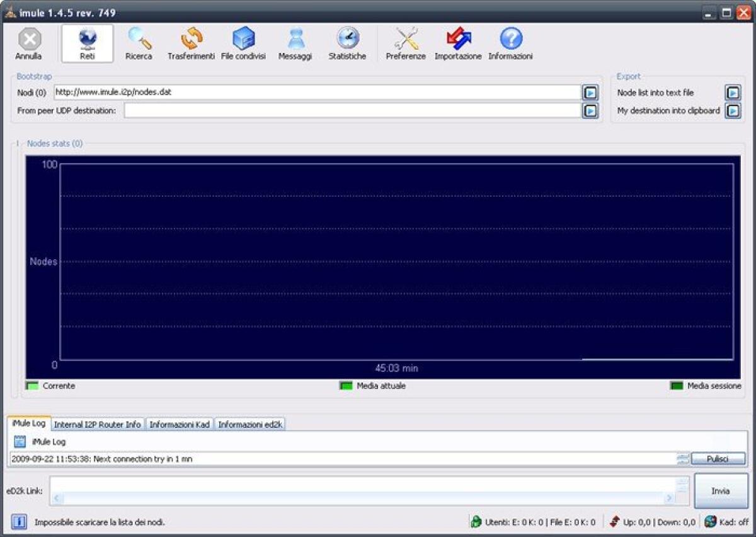Open the Informazioni about dialog
The image size is (756, 537).
[x=510, y=43]
